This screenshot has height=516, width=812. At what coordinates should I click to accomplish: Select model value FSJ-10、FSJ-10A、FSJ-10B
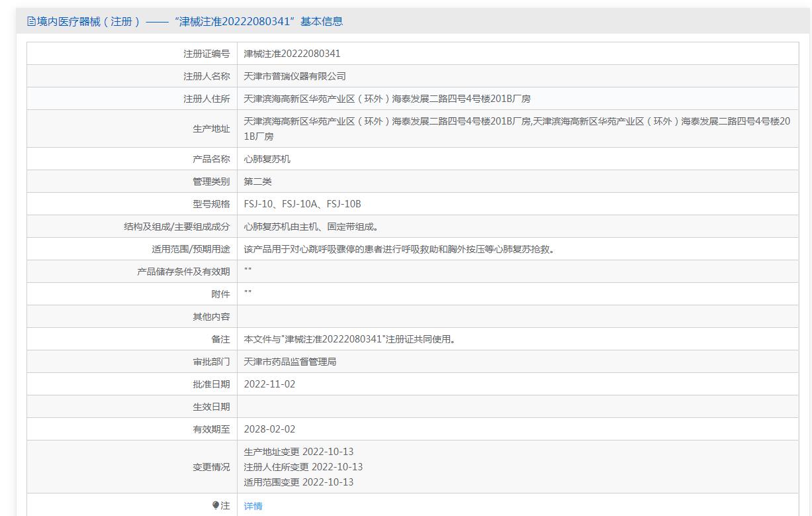pos(302,204)
